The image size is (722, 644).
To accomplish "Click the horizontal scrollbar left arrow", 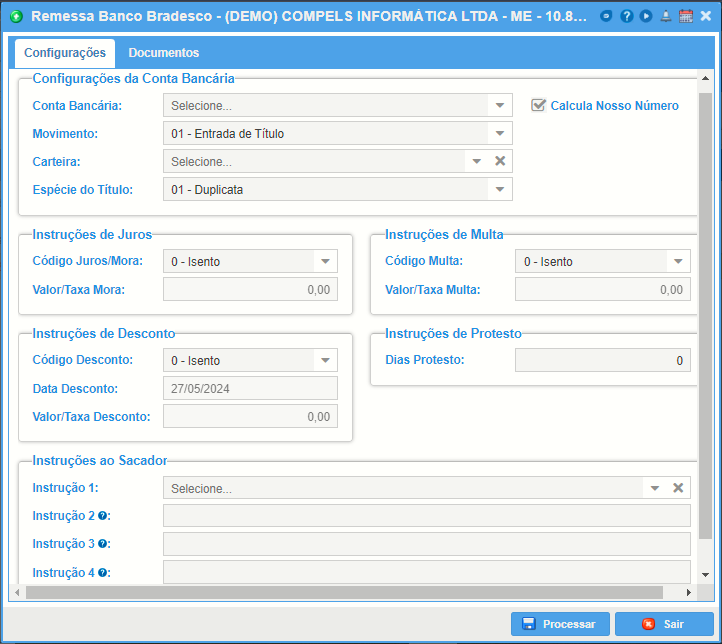I will point(17,592).
